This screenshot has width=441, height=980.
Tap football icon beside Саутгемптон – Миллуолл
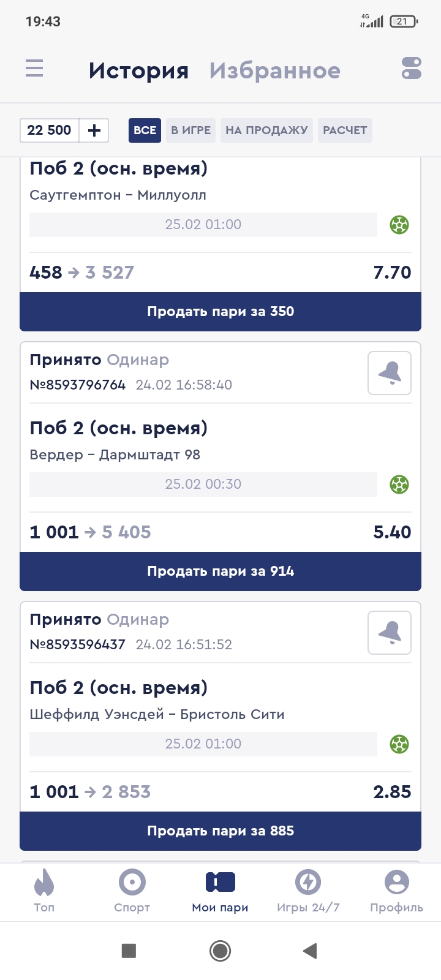point(399,225)
